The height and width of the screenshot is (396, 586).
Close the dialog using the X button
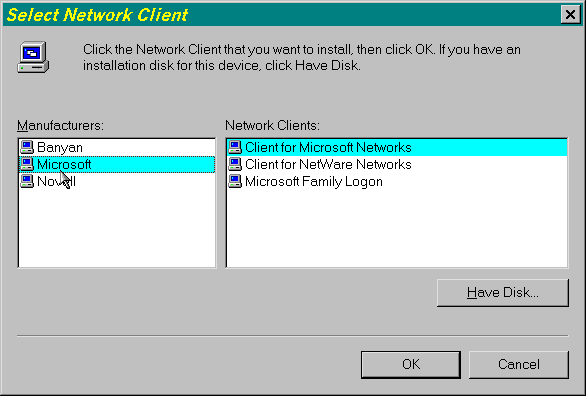pyautogui.click(x=570, y=15)
